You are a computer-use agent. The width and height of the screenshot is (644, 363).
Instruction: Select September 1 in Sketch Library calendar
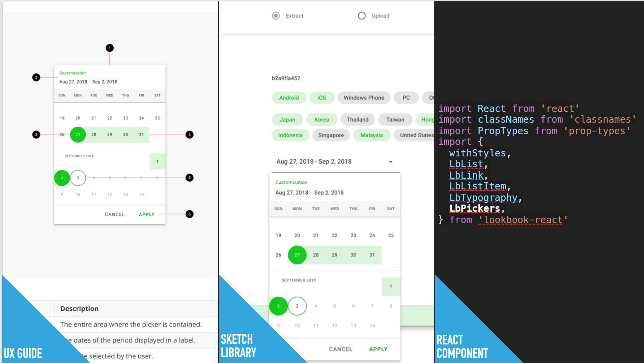[x=391, y=286]
